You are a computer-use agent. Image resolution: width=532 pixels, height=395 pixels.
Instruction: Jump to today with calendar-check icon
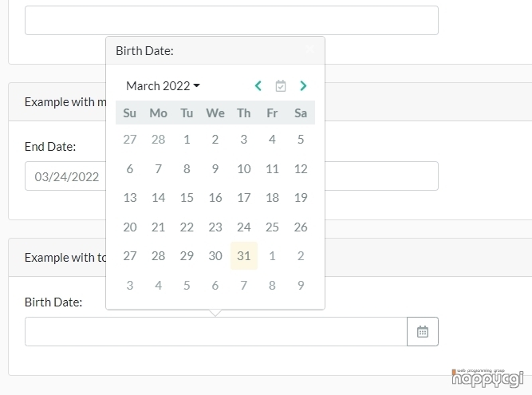point(281,86)
